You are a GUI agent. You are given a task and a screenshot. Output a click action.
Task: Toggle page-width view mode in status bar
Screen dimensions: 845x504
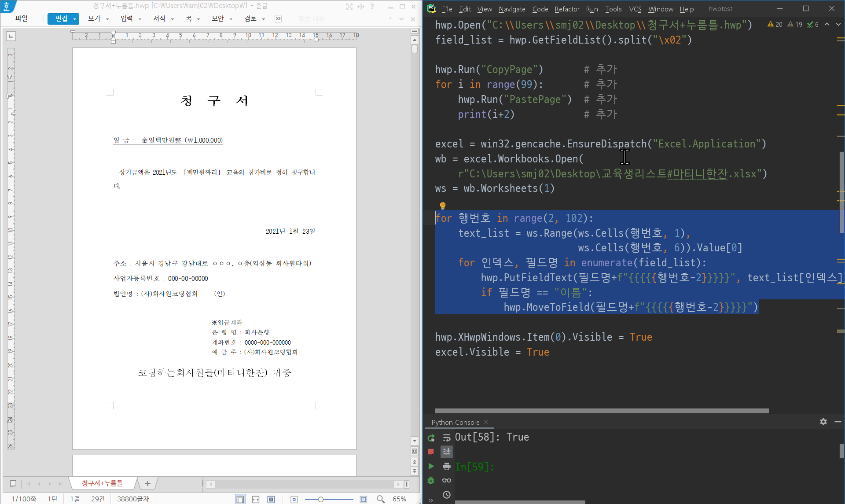(x=256, y=499)
